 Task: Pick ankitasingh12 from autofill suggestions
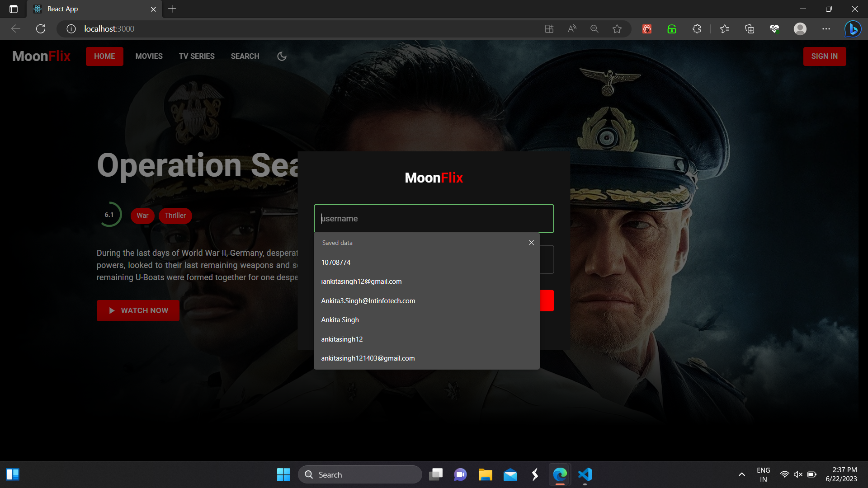point(342,339)
